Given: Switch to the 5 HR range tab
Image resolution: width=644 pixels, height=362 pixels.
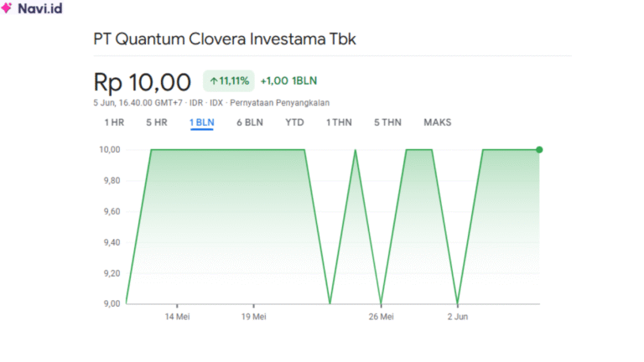Looking at the screenshot, I should coord(157,122).
